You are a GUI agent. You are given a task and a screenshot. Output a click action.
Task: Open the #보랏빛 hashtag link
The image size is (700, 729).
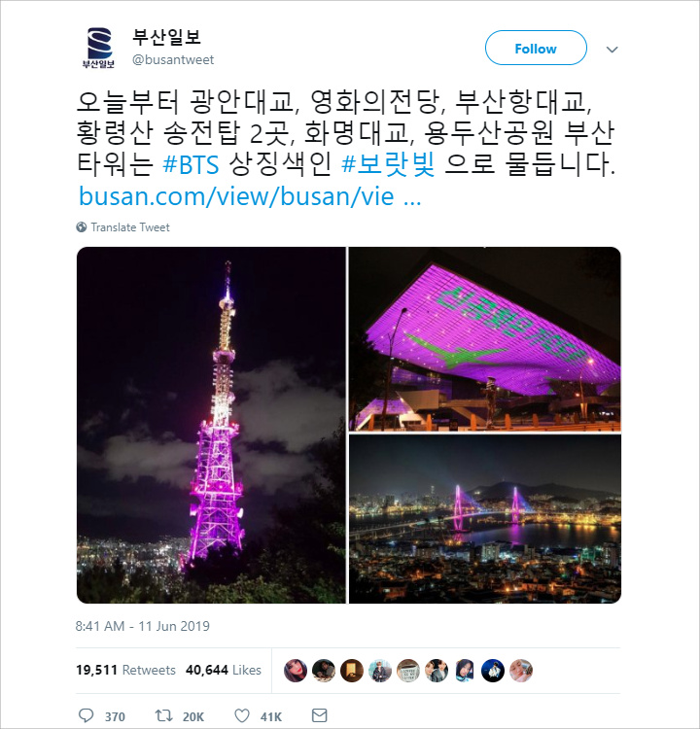click(x=388, y=164)
